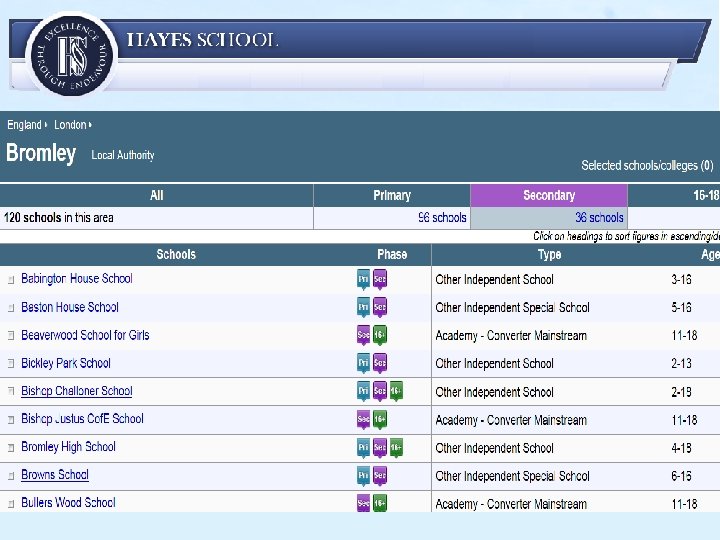Expand the England breadcrumb arrow
The height and width of the screenshot is (540, 720).
point(46,124)
